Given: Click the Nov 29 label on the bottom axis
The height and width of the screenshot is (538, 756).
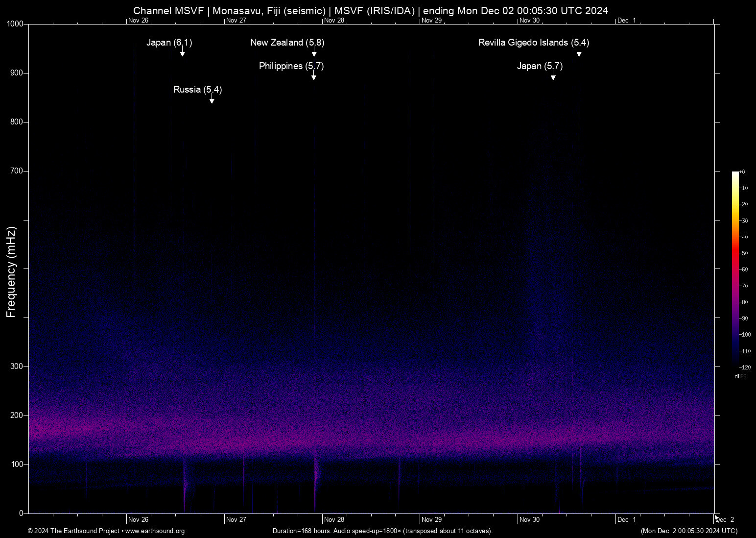Looking at the screenshot, I should pyautogui.click(x=431, y=520).
